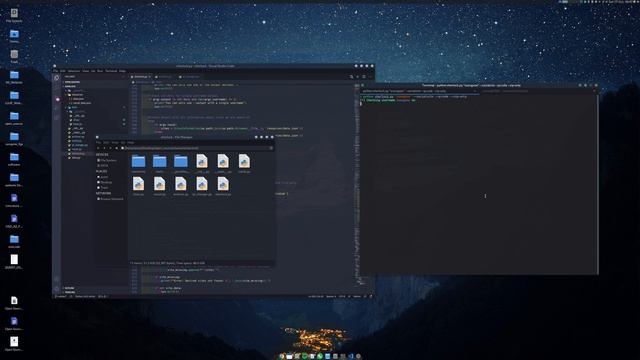Open File Manager File menu
This screenshot has height=360, width=640.
pyautogui.click(x=98, y=142)
